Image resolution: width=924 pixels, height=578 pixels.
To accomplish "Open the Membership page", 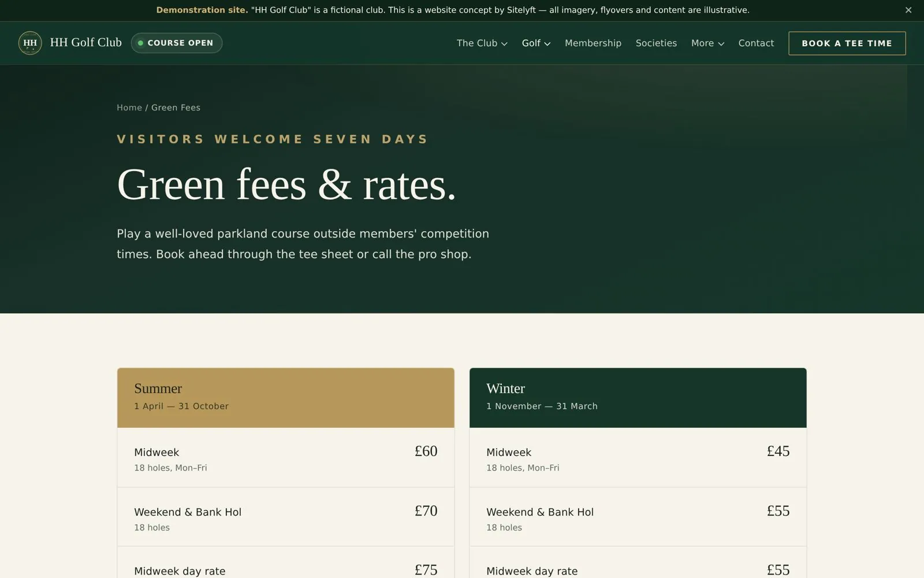I will [x=593, y=43].
